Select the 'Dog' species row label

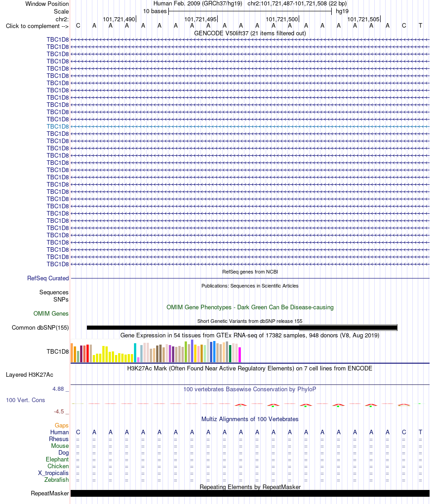pos(64,452)
